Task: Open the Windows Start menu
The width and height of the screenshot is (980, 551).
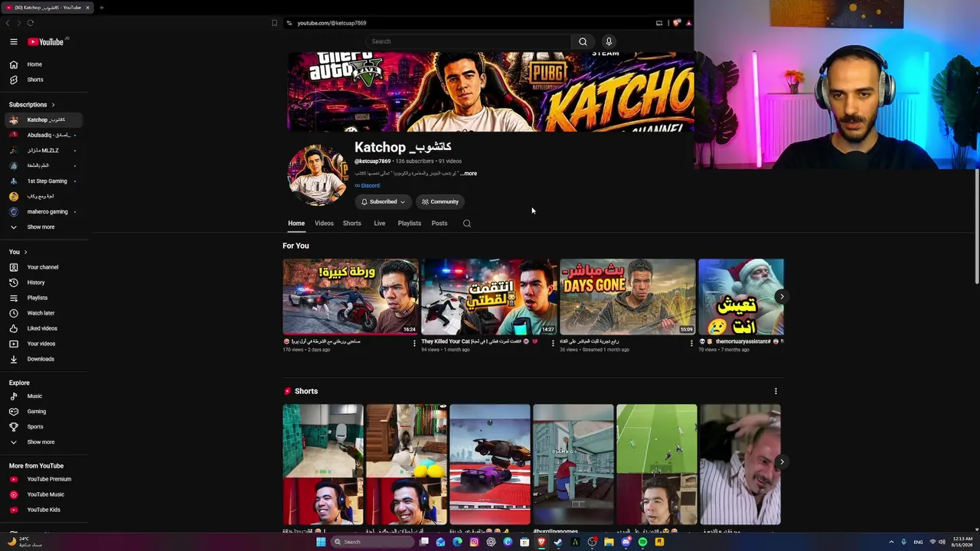Action: 321,542
